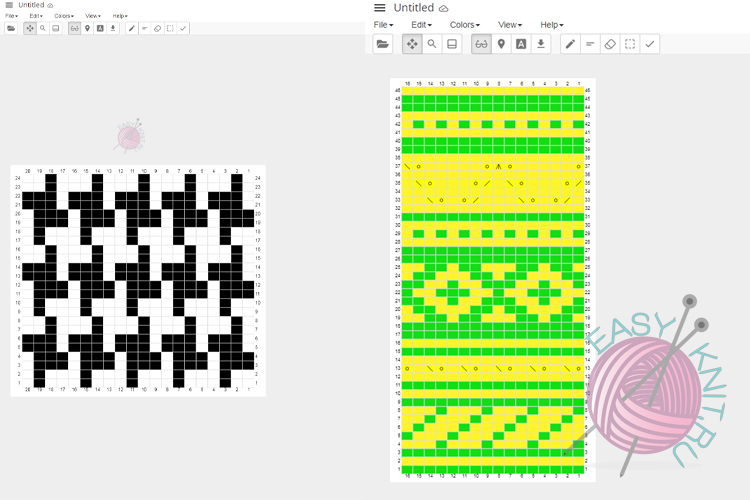Expand the View dropdown in the large right menu bar
The image size is (750, 500).
click(510, 25)
